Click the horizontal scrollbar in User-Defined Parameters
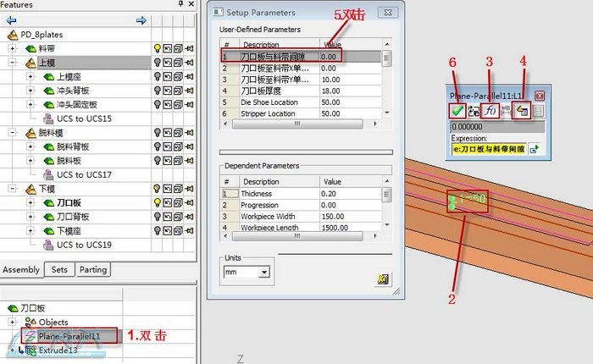 pyautogui.click(x=296, y=122)
